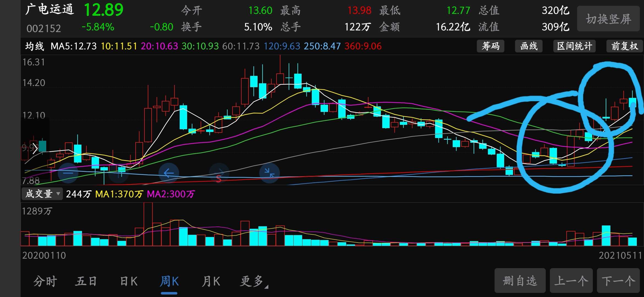Tap the pan-right arrow circle icon
This screenshot has height=297, width=644.
(x=219, y=173)
